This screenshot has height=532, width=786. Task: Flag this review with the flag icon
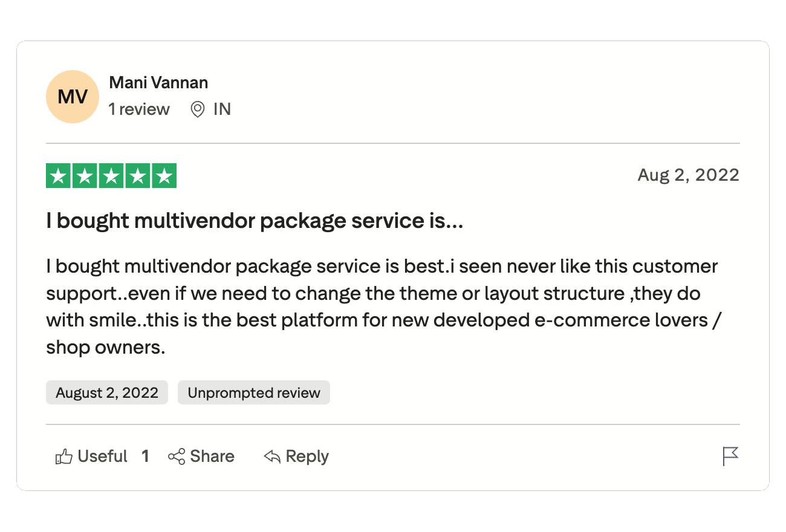[730, 456]
